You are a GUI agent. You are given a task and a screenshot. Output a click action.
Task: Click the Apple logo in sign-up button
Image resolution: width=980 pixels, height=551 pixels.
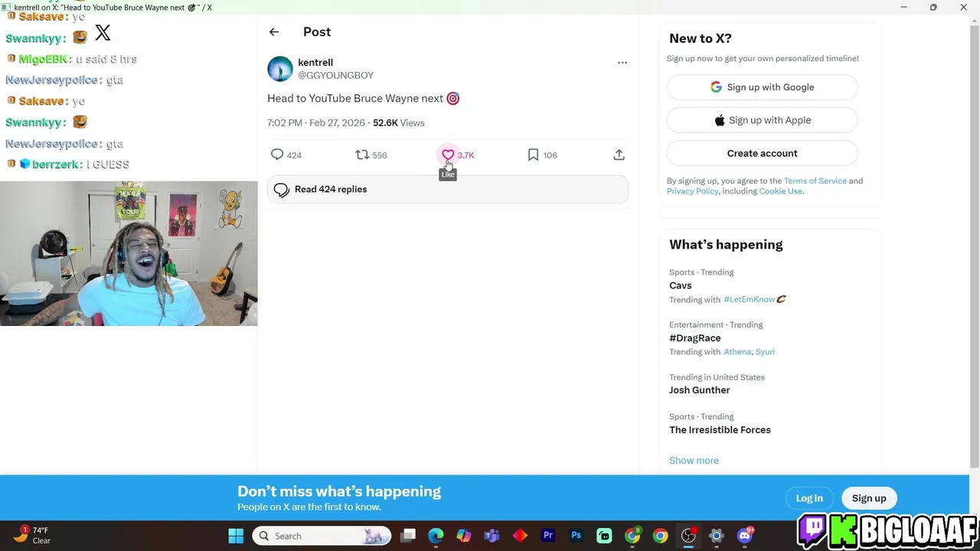click(720, 120)
